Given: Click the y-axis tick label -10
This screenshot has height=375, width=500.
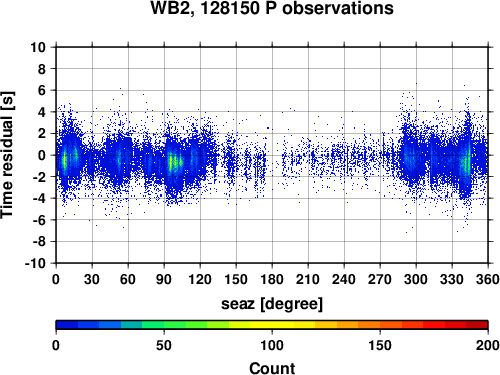Looking at the screenshot, I should point(36,263).
